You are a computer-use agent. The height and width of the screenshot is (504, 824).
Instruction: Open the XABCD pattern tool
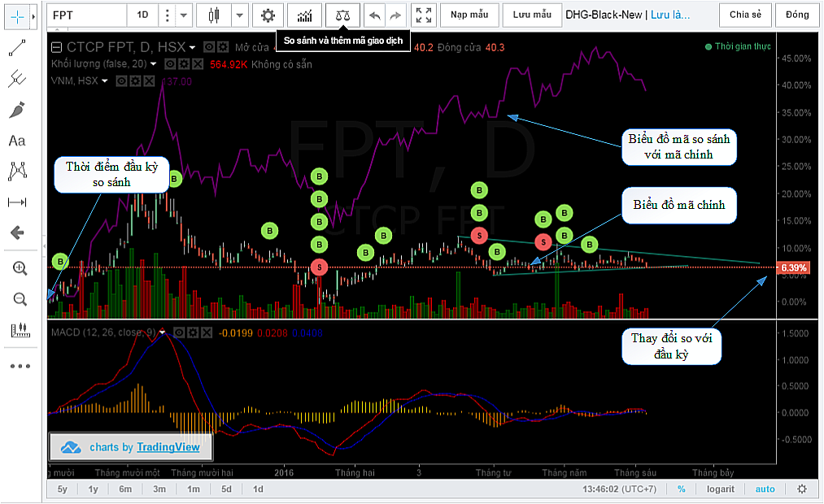click(x=17, y=172)
